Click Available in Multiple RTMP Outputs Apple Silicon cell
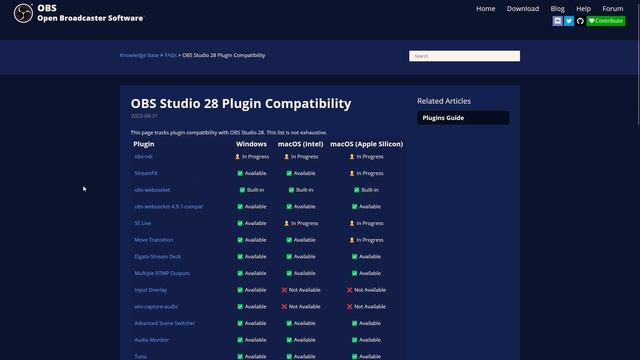This screenshot has height=360, width=640. (x=369, y=273)
